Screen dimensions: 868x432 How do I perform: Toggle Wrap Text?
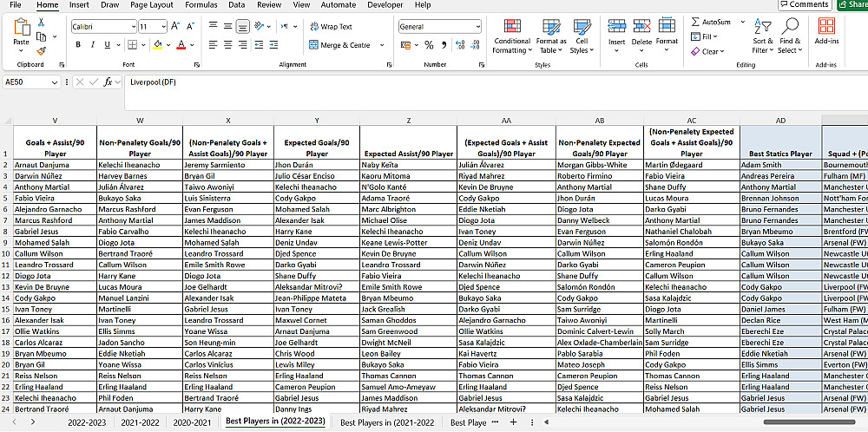coord(331,27)
